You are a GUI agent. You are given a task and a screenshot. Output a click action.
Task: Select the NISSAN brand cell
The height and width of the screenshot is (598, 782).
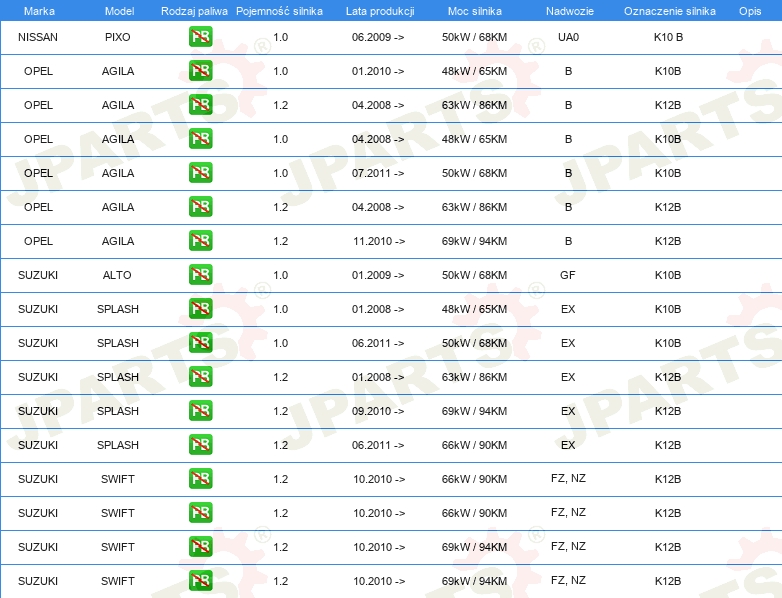38,37
